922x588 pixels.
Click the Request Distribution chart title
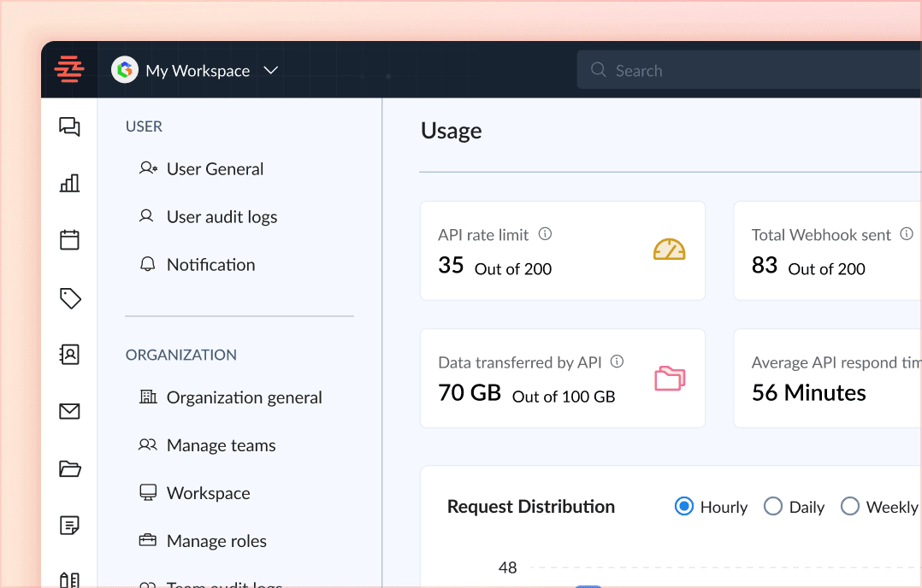click(x=531, y=506)
